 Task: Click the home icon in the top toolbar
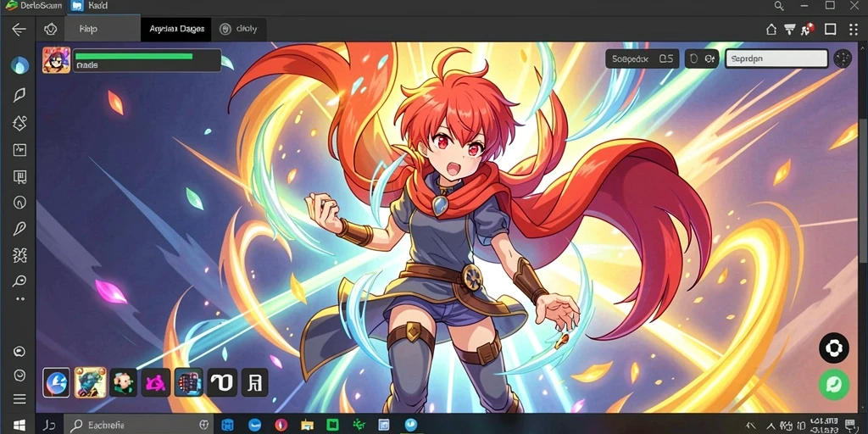771,30
